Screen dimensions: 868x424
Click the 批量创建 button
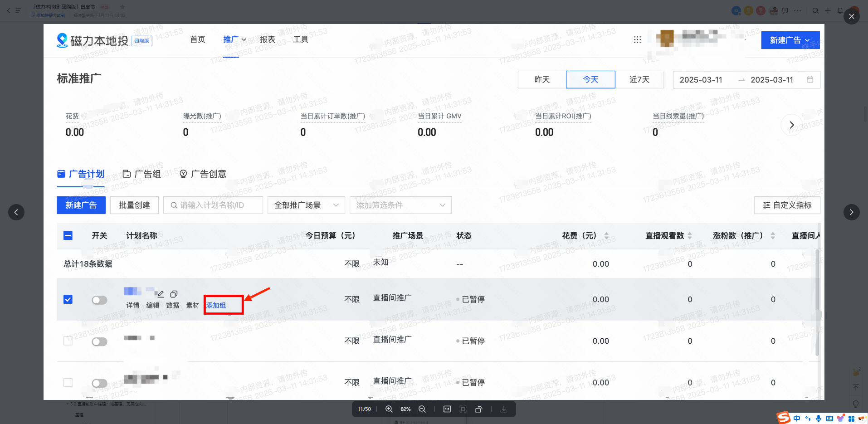[x=134, y=205]
